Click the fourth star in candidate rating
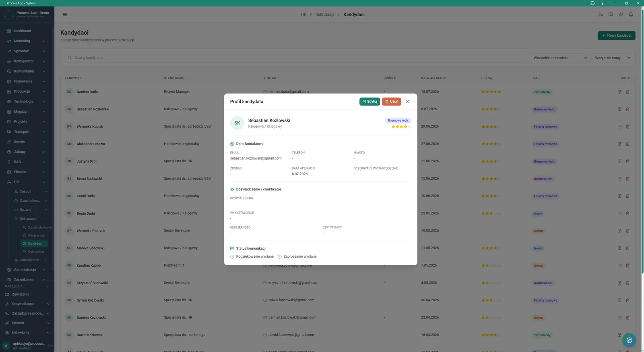The image size is (644, 352). (405, 127)
